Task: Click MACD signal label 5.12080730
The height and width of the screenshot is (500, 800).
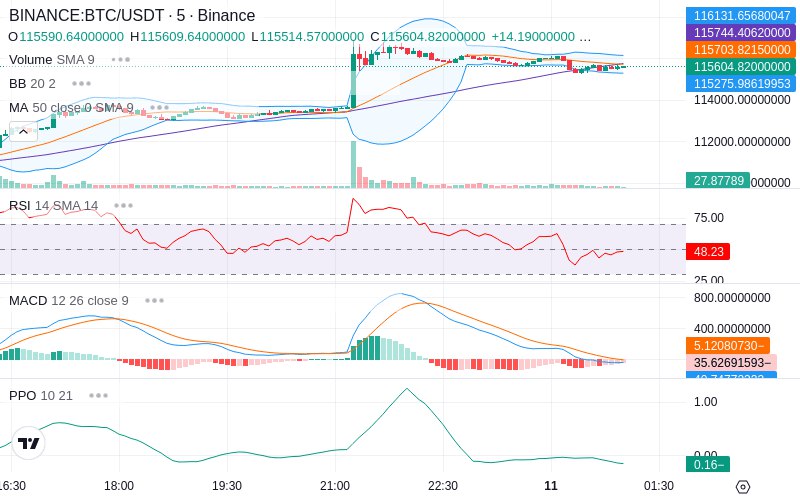Action: tap(728, 345)
